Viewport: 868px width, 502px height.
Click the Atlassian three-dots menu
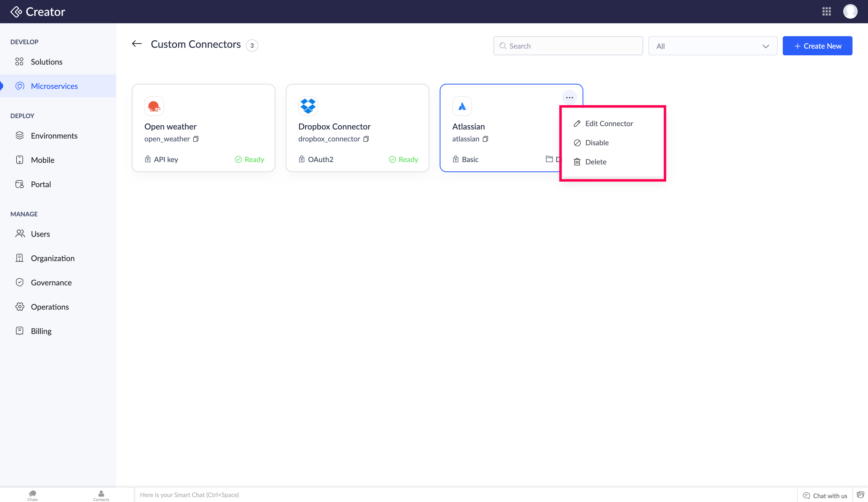pos(569,97)
